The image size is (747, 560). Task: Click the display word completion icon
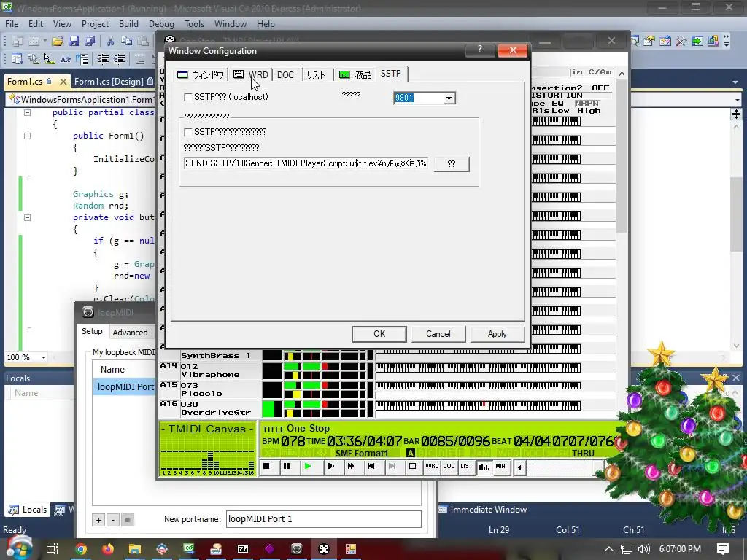click(x=65, y=59)
